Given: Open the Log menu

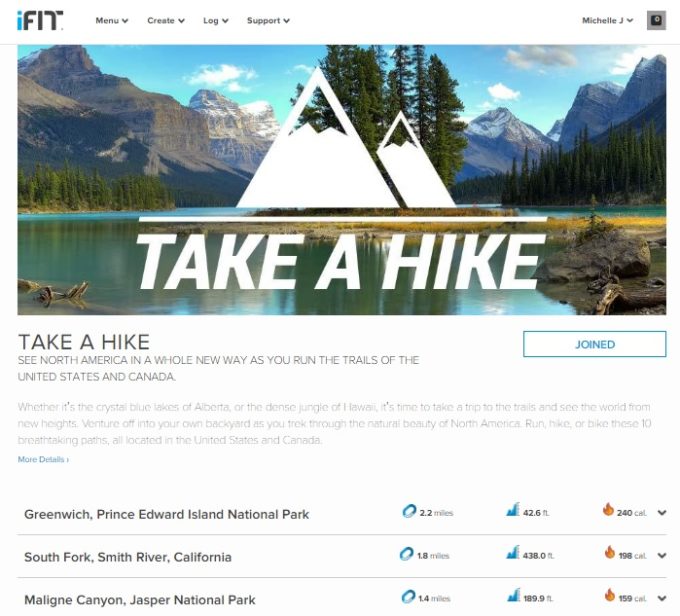Looking at the screenshot, I should tap(216, 20).
